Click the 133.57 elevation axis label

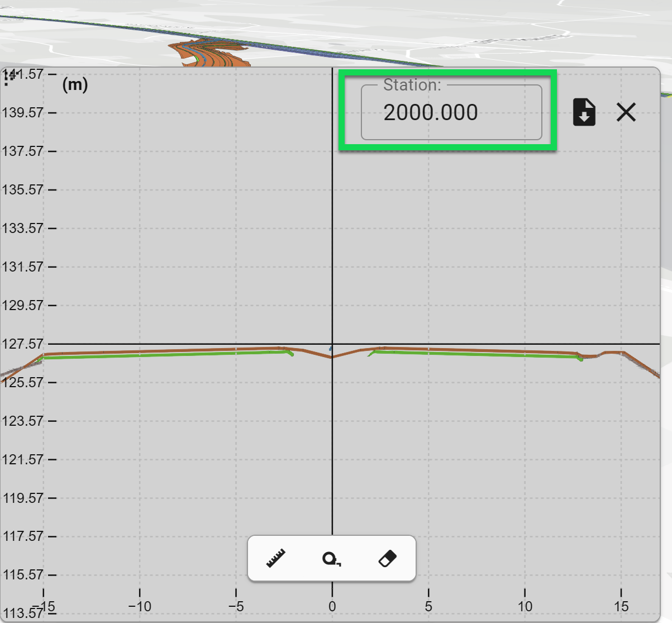(x=22, y=228)
